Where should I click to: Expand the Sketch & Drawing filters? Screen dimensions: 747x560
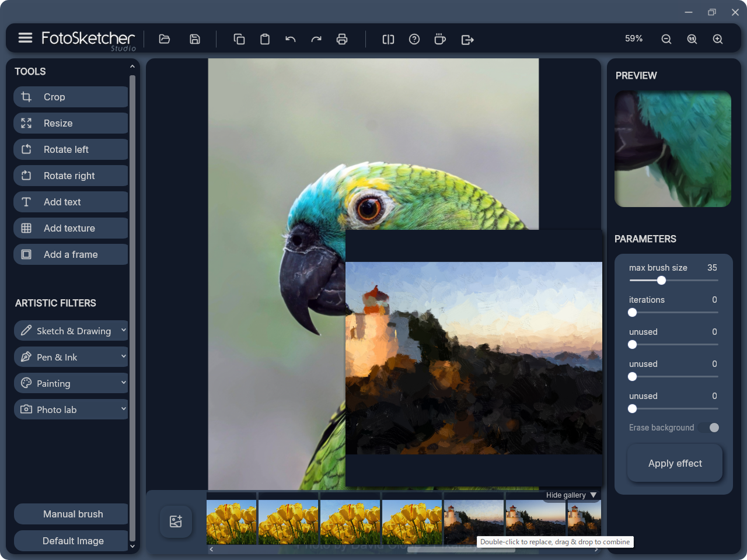point(71,331)
